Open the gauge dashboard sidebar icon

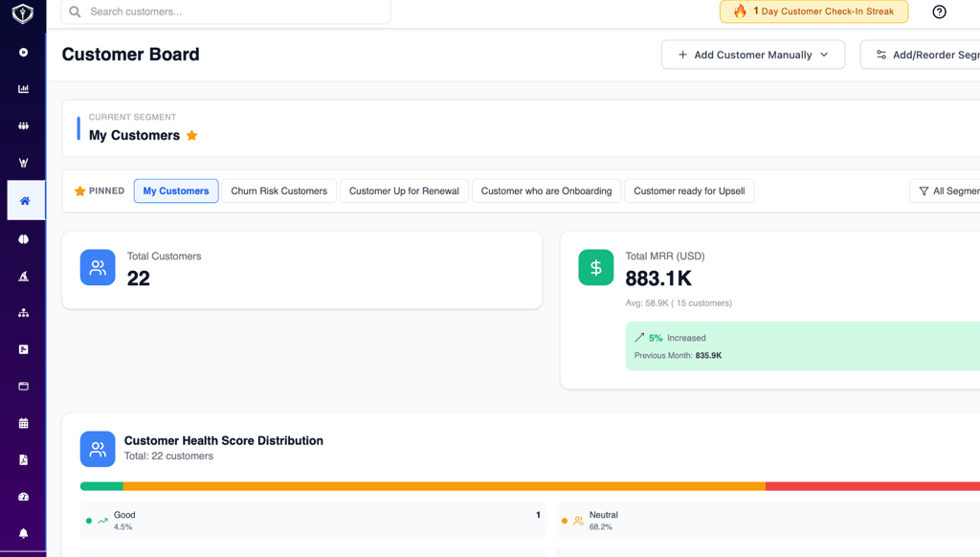[x=23, y=497]
